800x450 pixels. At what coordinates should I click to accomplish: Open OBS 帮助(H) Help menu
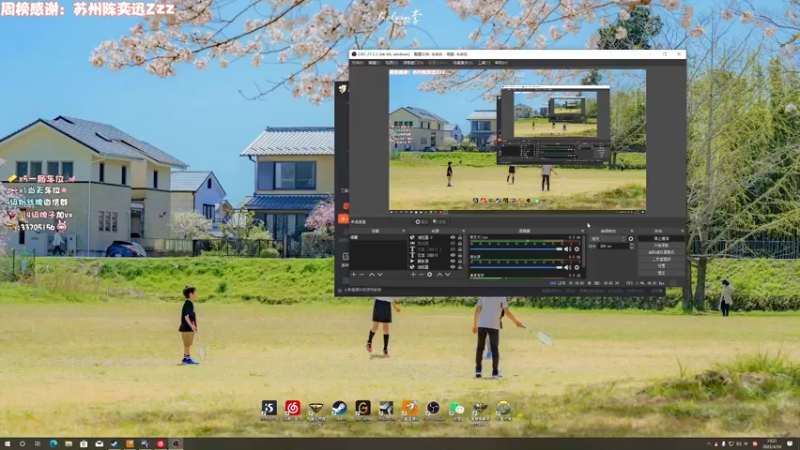(x=501, y=63)
